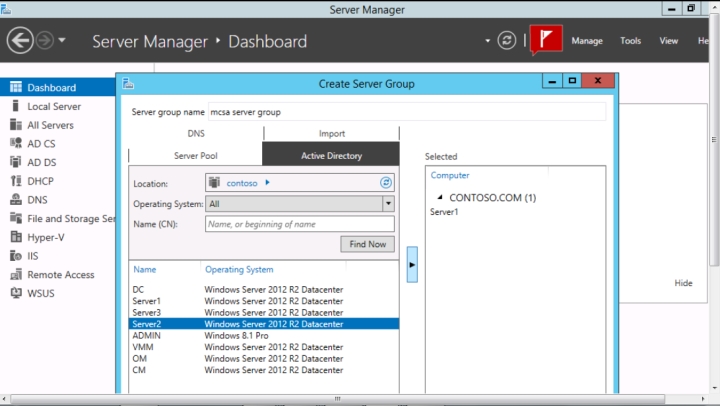
Task: Open the Operating System dropdown
Action: [388, 203]
